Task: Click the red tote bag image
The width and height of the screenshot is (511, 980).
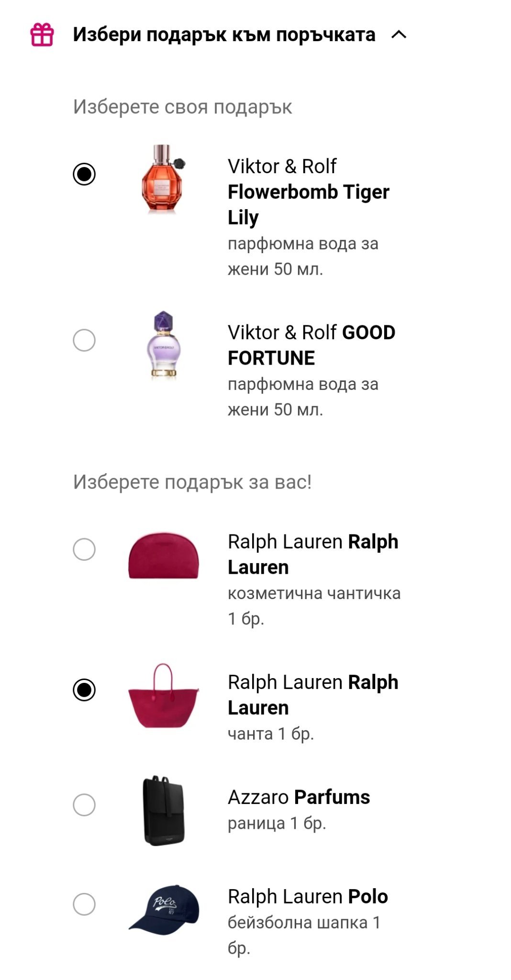Action: [x=163, y=696]
